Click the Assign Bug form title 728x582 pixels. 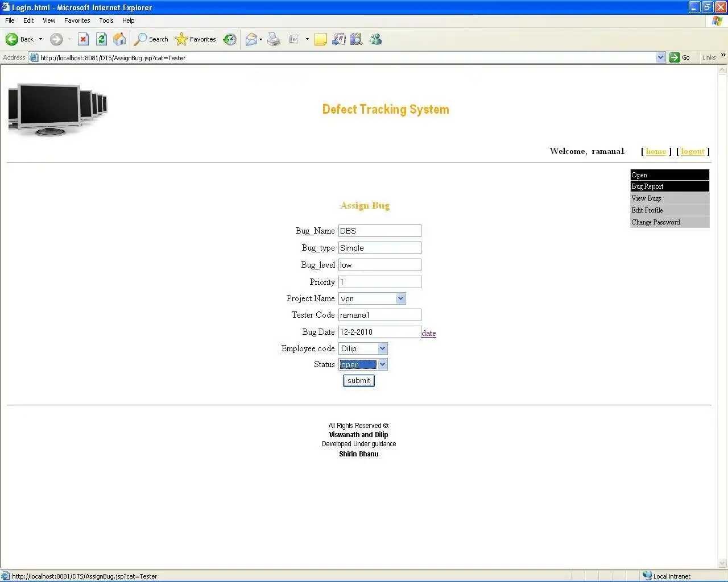click(x=365, y=205)
